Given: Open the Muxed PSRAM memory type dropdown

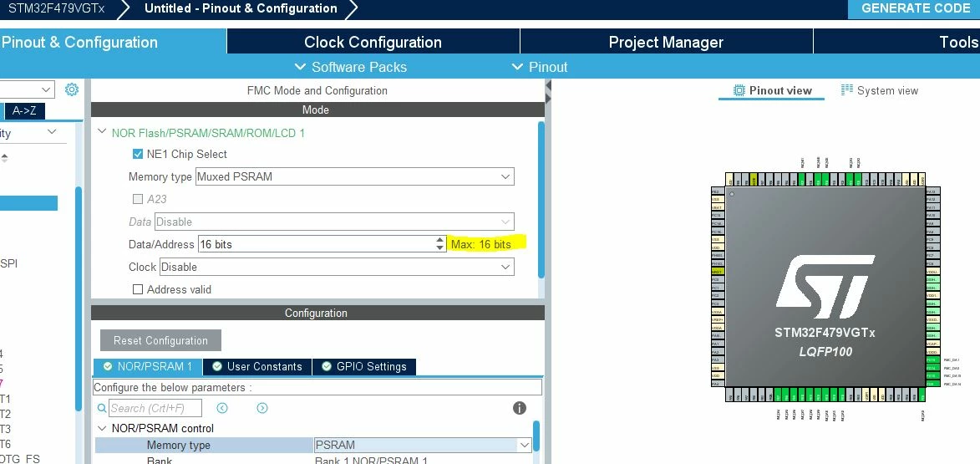Looking at the screenshot, I should coord(355,176).
